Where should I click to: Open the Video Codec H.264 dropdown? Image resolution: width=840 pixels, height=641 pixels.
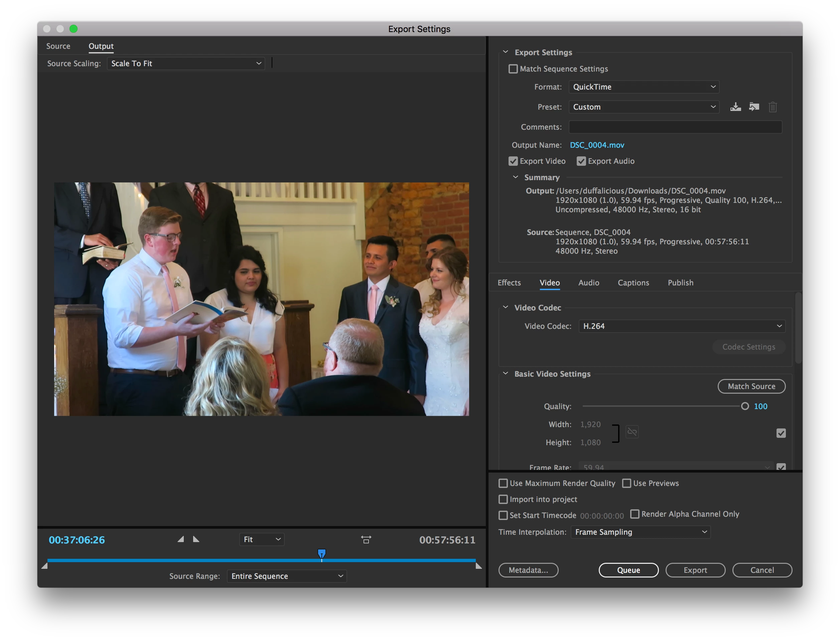682,326
